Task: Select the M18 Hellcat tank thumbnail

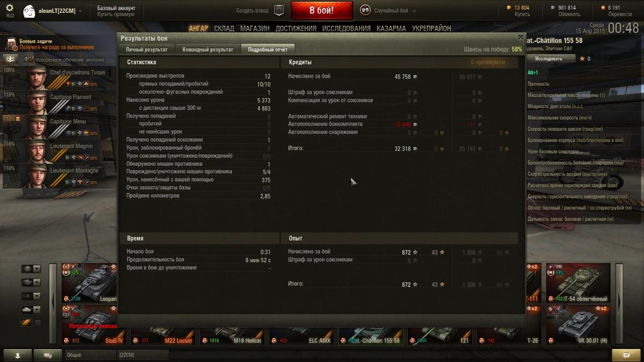Action: 233,334
